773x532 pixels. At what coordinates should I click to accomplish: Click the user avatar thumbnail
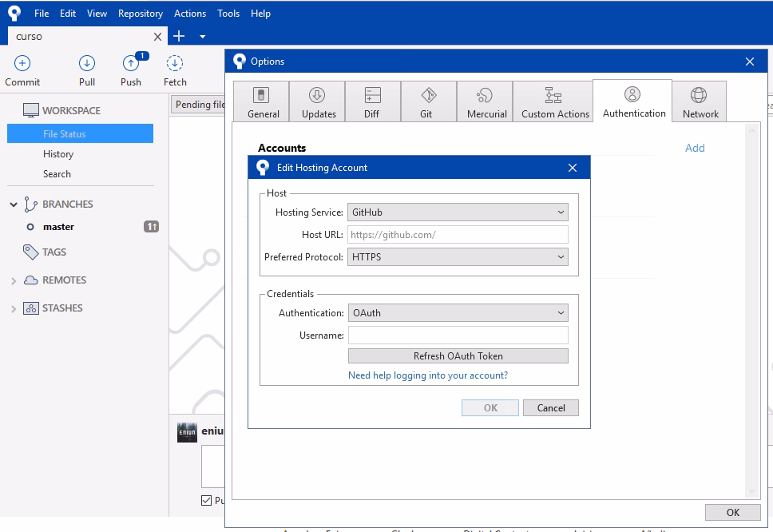(x=187, y=432)
